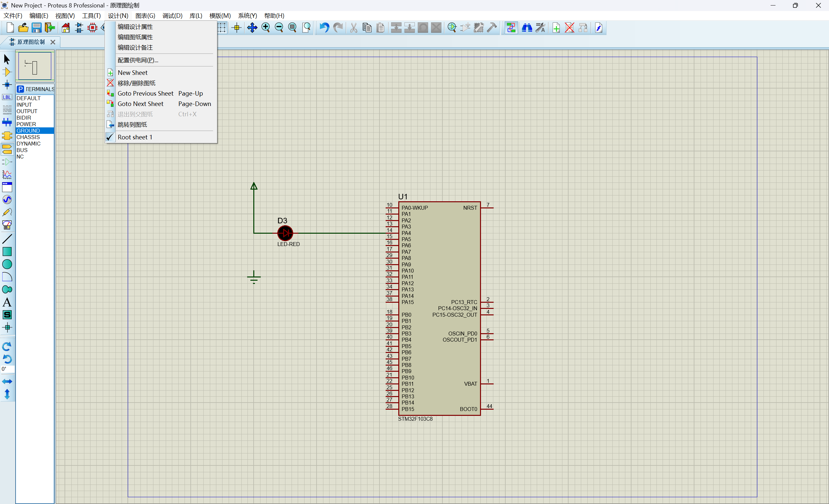Image resolution: width=829 pixels, height=504 pixels.
Task: Click the rotation angle input field
Action: tap(7, 369)
